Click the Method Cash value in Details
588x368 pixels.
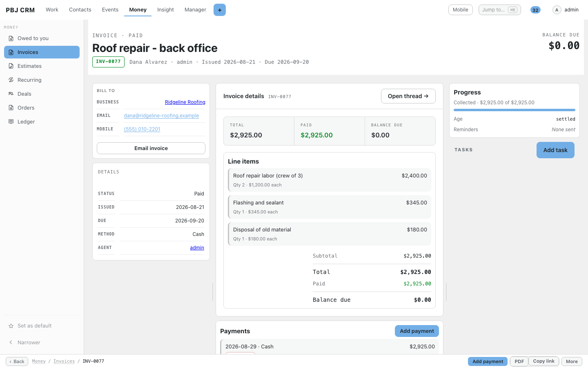(x=198, y=234)
